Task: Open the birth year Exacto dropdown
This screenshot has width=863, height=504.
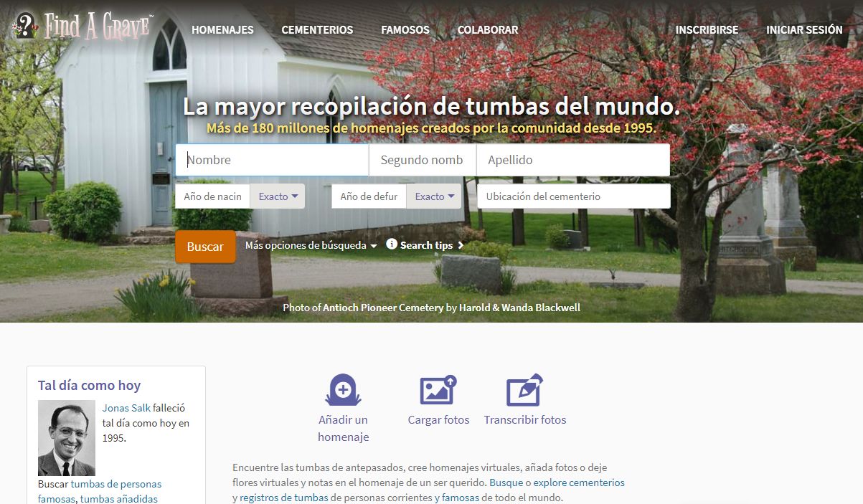Action: click(x=278, y=196)
